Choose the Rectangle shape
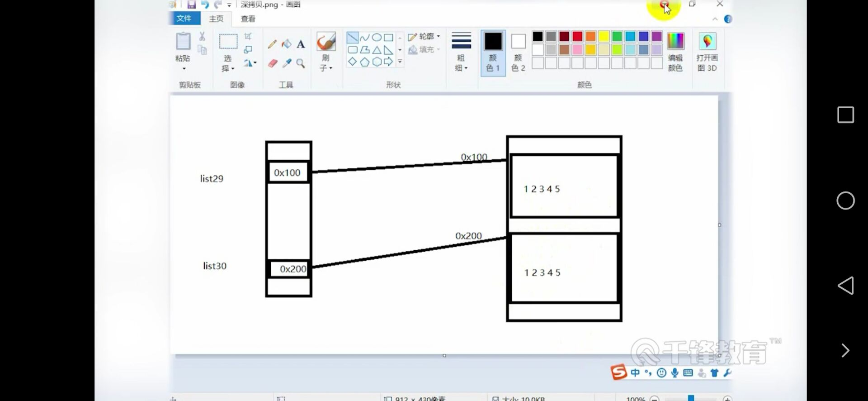The height and width of the screenshot is (401, 868). coord(388,38)
